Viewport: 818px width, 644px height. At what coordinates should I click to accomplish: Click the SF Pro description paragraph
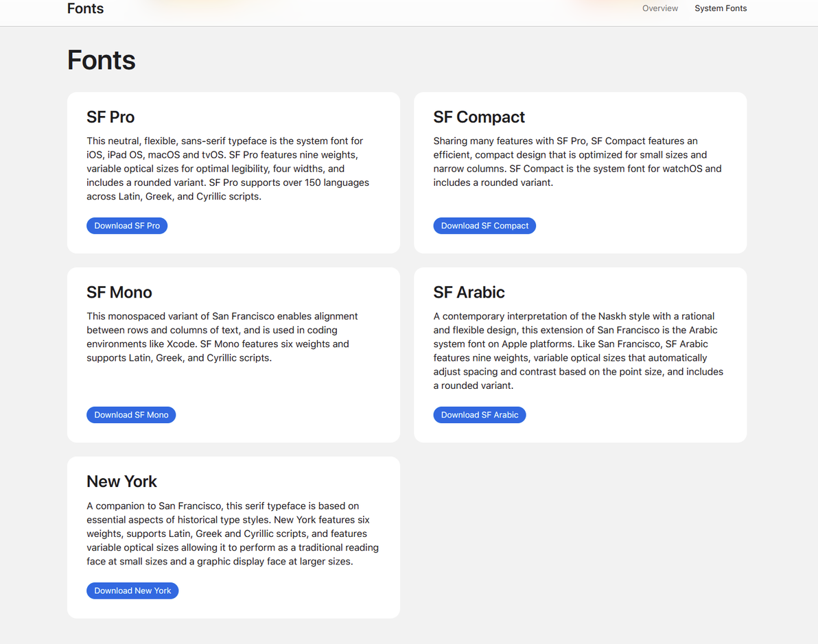(x=228, y=169)
